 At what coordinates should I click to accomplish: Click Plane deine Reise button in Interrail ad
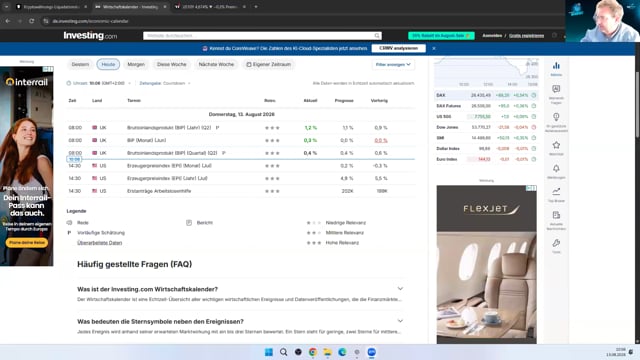pyautogui.click(x=27, y=242)
